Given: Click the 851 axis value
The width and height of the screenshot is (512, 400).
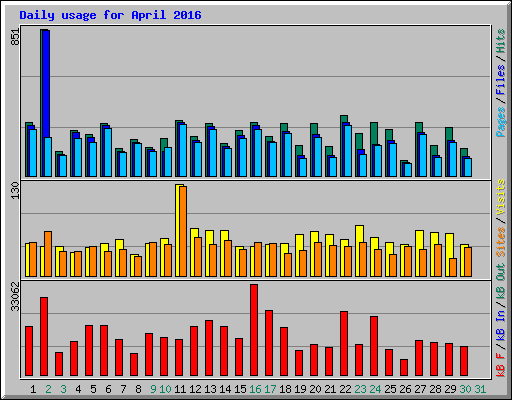Looking at the screenshot, I should [x=15, y=37].
